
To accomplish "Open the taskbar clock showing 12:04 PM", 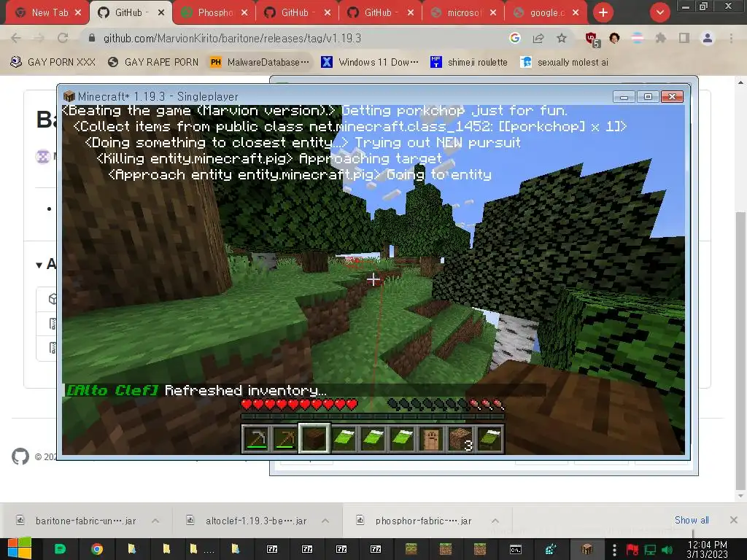I will coord(708,549).
